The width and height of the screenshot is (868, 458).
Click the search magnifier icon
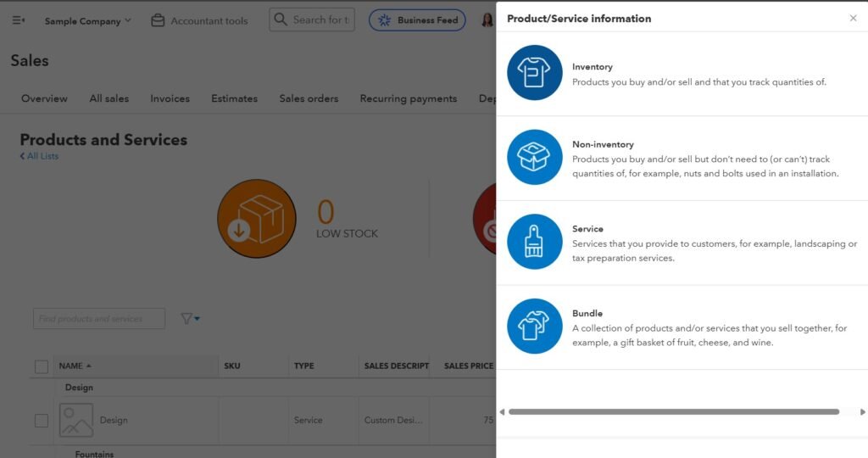tap(281, 20)
